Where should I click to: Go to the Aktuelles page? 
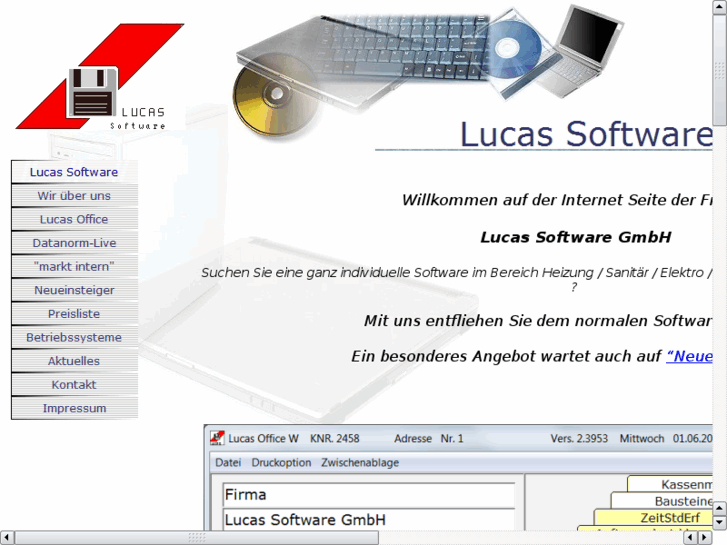(74, 361)
